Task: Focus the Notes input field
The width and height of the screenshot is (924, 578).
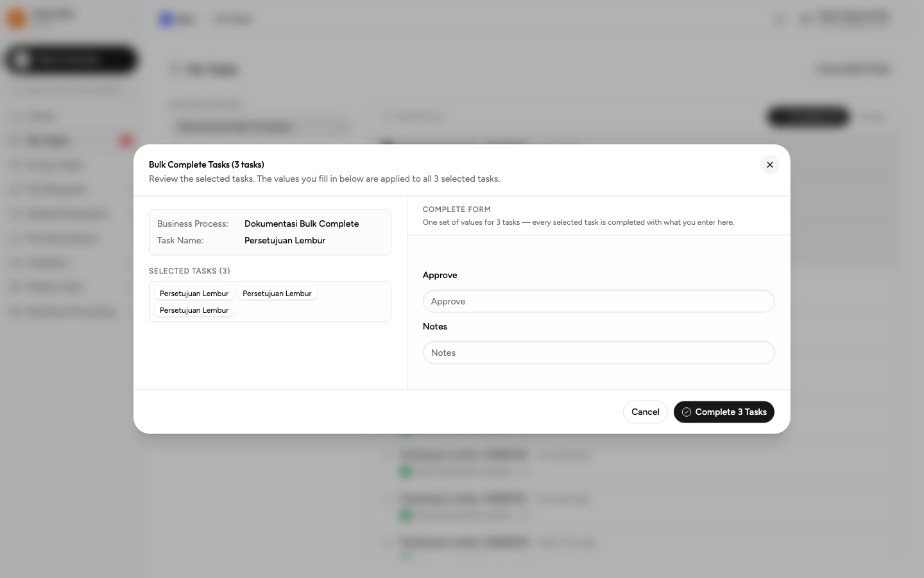Action: click(598, 353)
